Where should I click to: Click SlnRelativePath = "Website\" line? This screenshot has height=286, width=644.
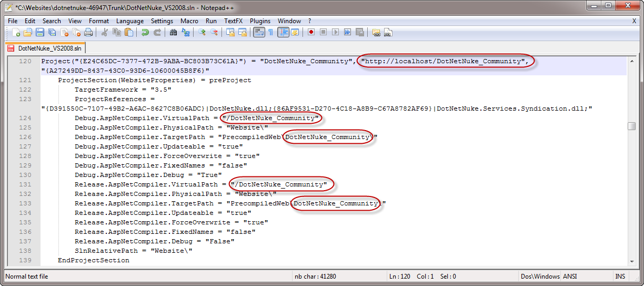point(134,251)
